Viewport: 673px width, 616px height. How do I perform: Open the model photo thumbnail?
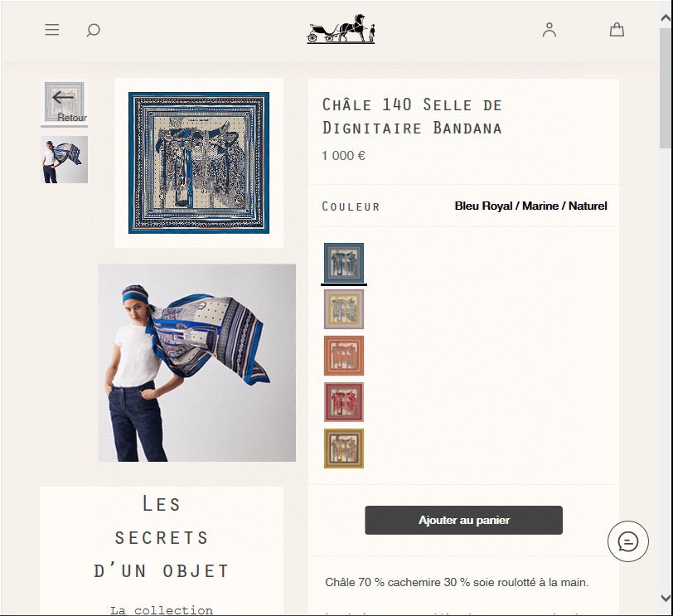click(65, 160)
